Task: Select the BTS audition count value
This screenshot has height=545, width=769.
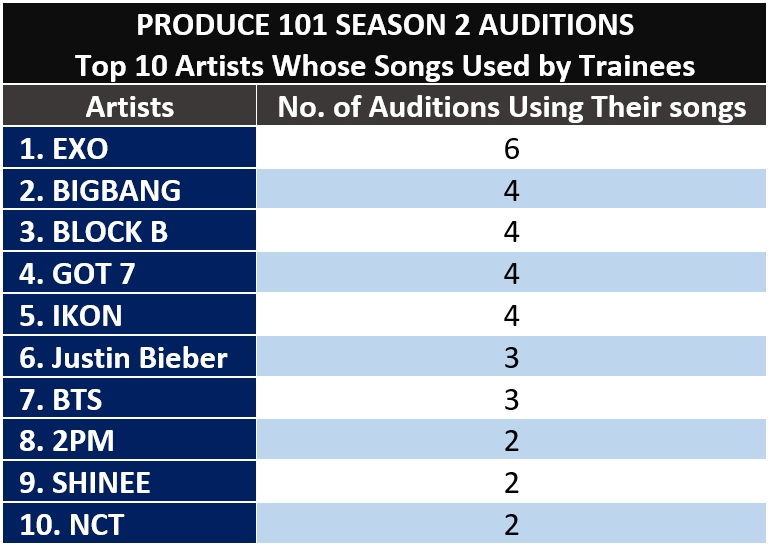Action: (x=512, y=398)
